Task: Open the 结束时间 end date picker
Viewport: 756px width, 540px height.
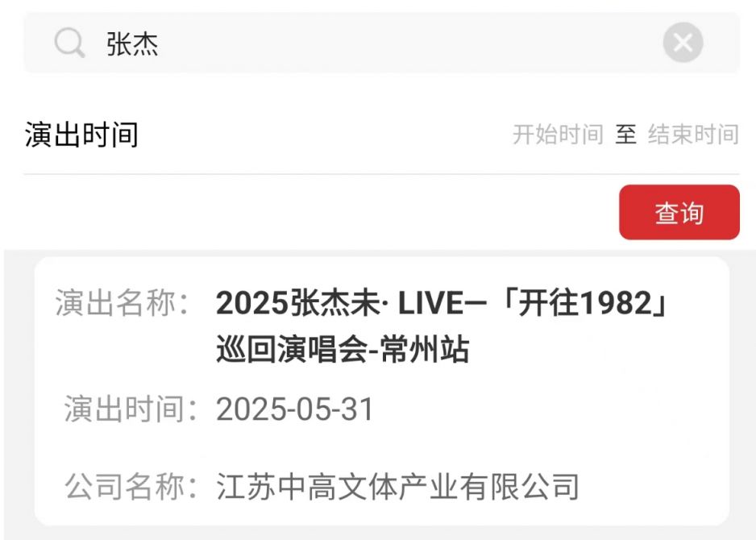Action: 693,134
